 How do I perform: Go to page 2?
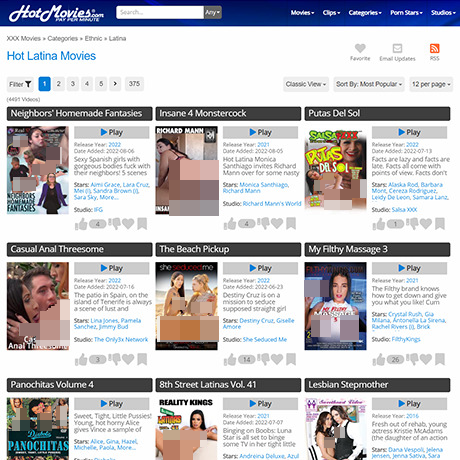point(59,84)
